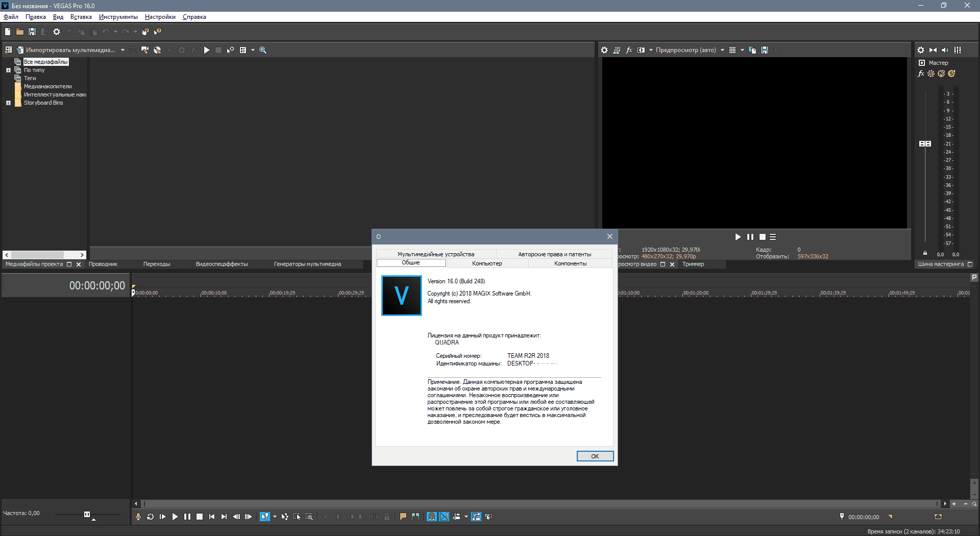The height and width of the screenshot is (536, 980).
Task: Toggle master bus mute icon
Action: 941,74
